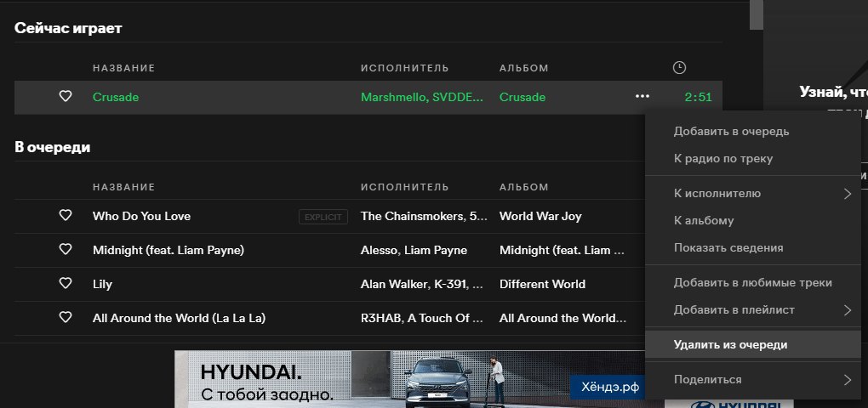Click the clock duration column icon in Сейчас играет
The image size is (868, 408).
point(679,68)
